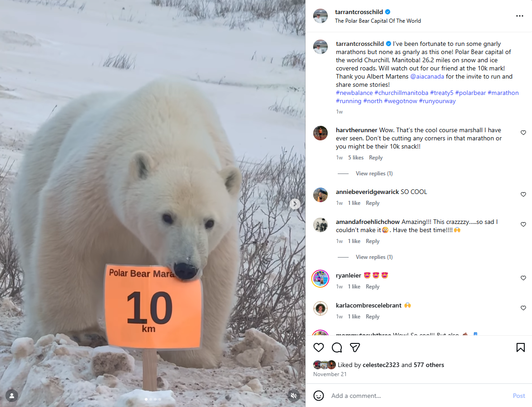Screen dimensions: 532x407
Task: Like the post with the heart icon
Action: 318,347
